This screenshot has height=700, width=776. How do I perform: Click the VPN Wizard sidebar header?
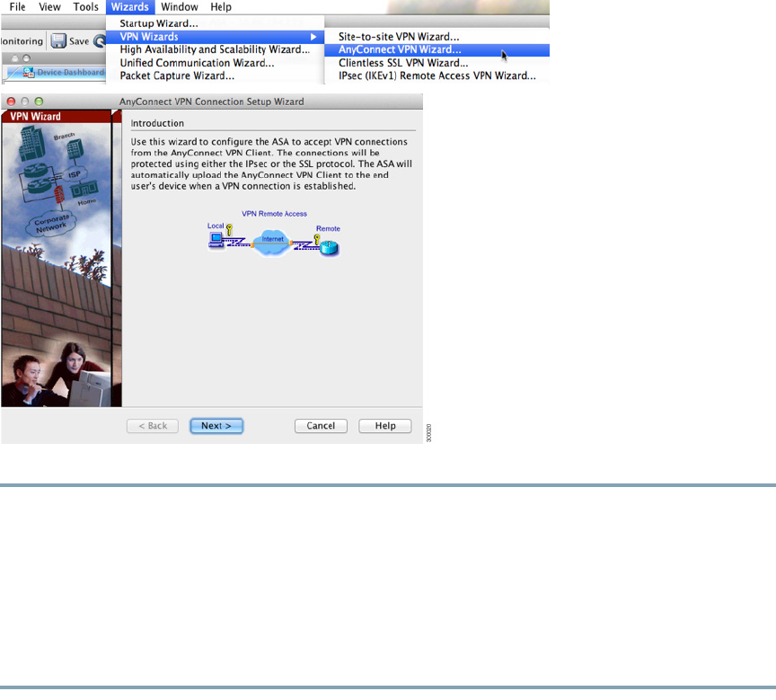pos(56,116)
